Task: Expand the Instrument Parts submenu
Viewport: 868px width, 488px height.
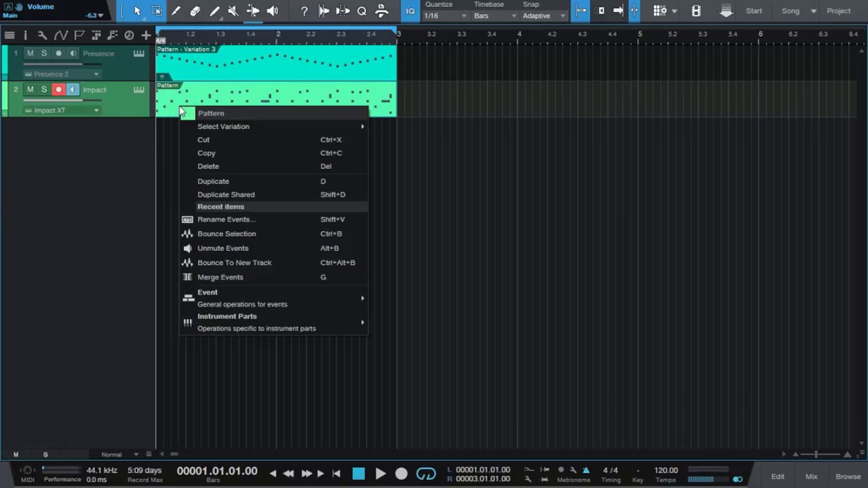Action: pyautogui.click(x=274, y=323)
